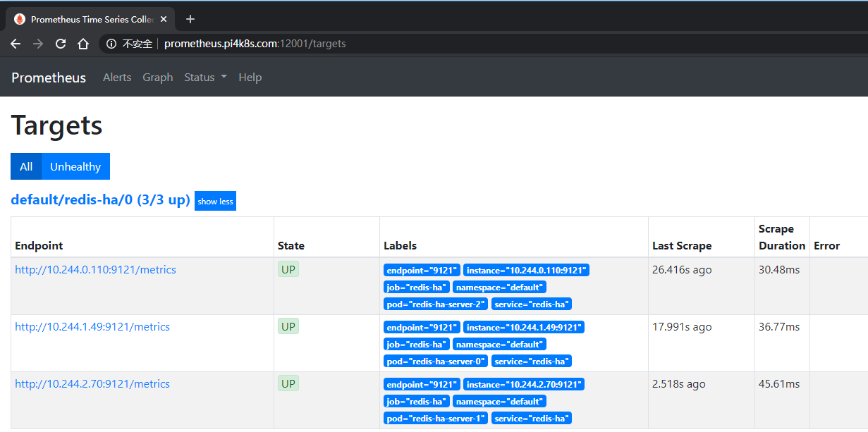Click the 17.991s ago last scrape value
868x432 pixels.
[682, 326]
